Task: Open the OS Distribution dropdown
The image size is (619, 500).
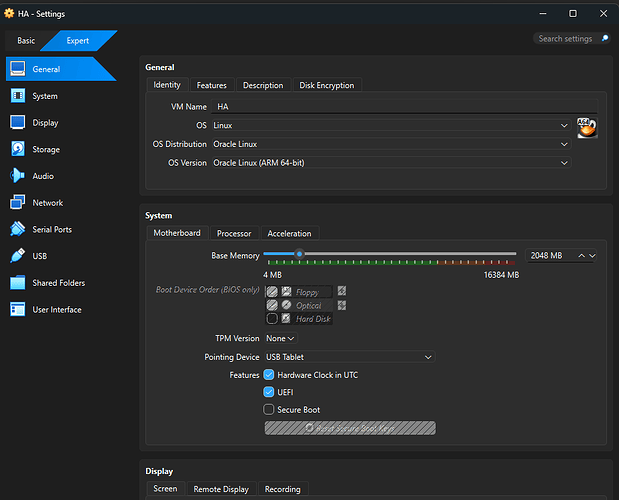Action: [391, 144]
